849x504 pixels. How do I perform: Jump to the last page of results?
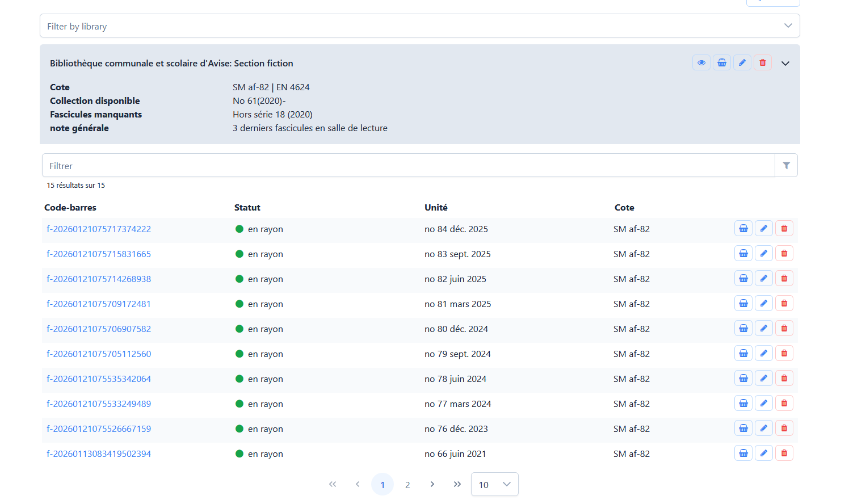(457, 484)
